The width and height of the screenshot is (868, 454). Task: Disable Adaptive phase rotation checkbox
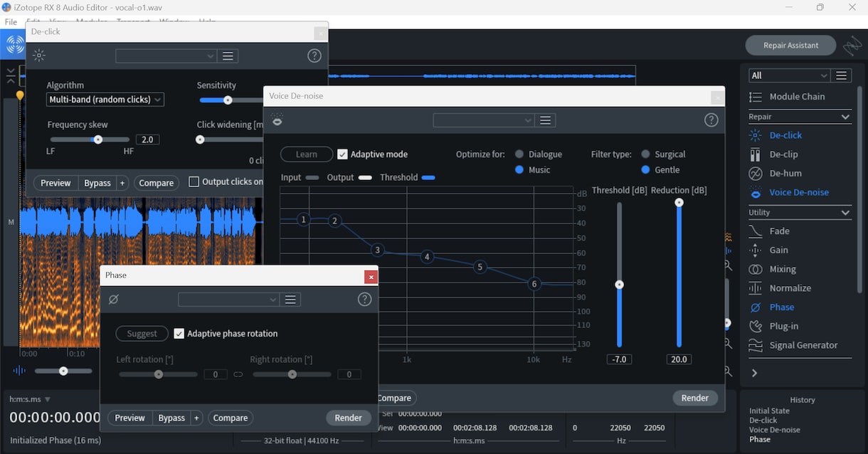pyautogui.click(x=179, y=334)
